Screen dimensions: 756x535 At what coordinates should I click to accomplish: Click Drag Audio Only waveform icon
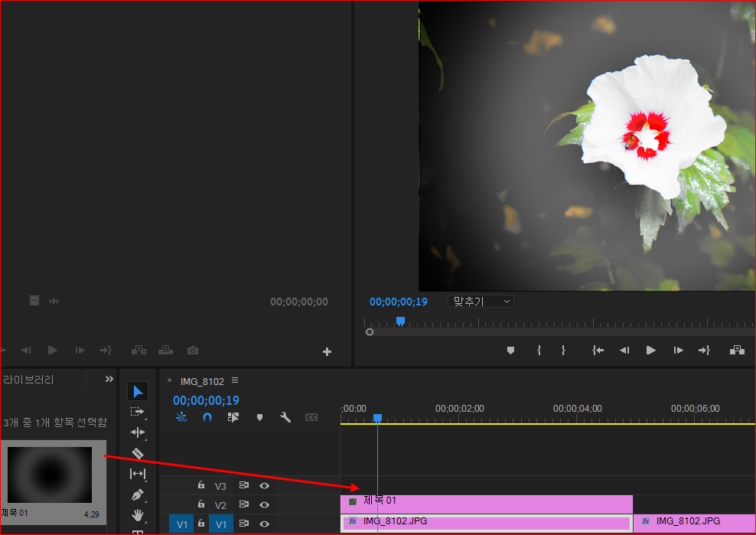[54, 301]
